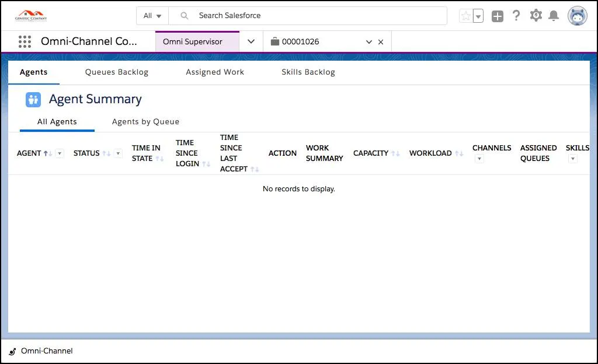Open the Favorites list dropdown arrow
This screenshot has height=364, width=598.
click(x=478, y=16)
